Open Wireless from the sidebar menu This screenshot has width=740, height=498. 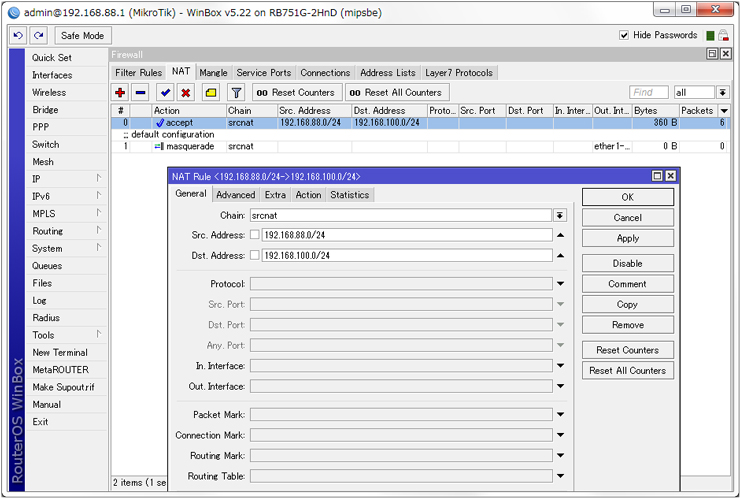[49, 93]
